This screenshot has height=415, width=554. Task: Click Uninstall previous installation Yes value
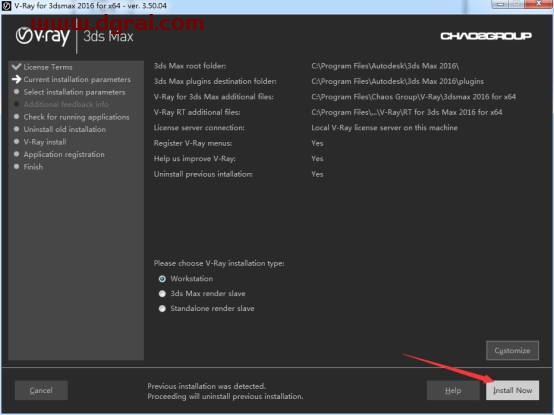317,174
